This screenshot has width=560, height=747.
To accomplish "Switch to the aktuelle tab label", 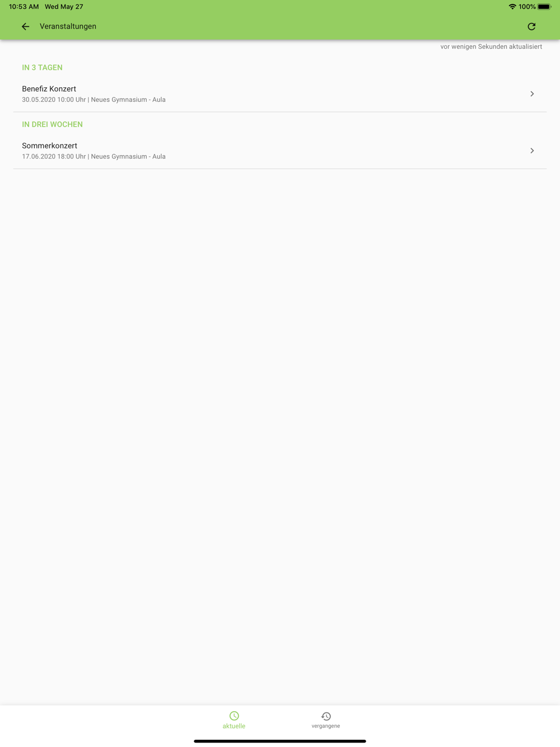I will (x=234, y=726).
